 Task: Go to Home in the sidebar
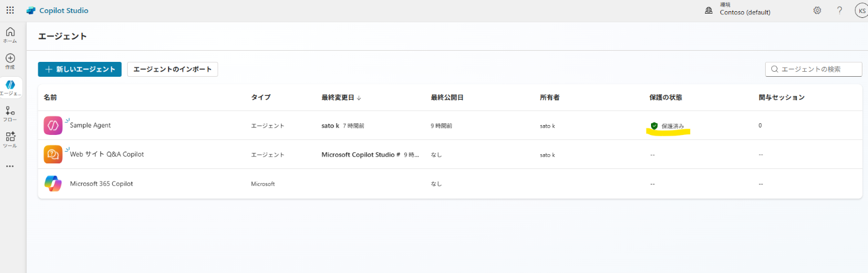point(10,35)
